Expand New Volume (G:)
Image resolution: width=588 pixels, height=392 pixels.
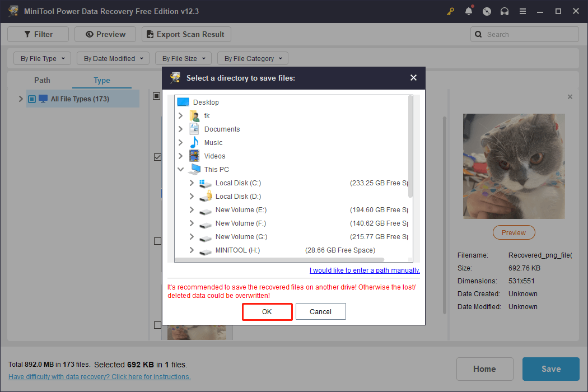pos(192,237)
